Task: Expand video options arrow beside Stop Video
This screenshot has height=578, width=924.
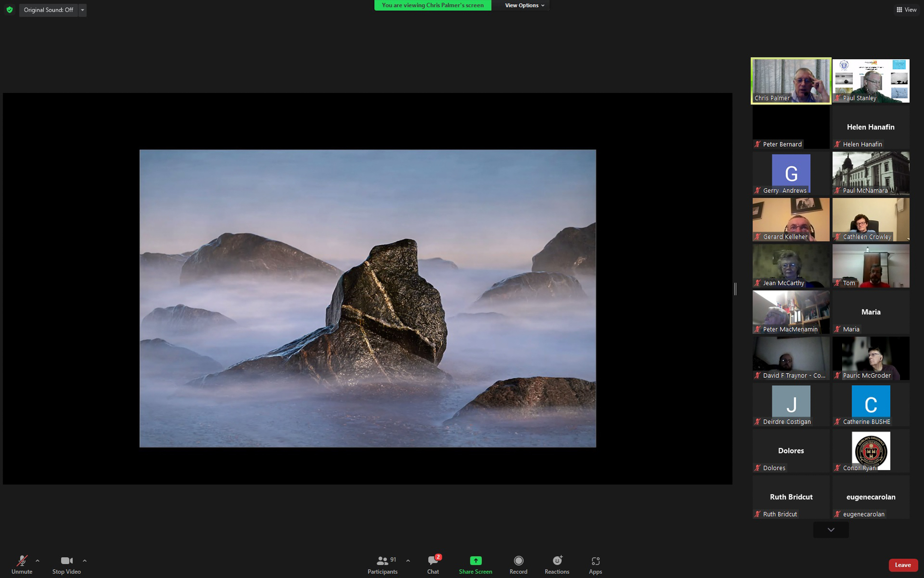Action: (85, 560)
